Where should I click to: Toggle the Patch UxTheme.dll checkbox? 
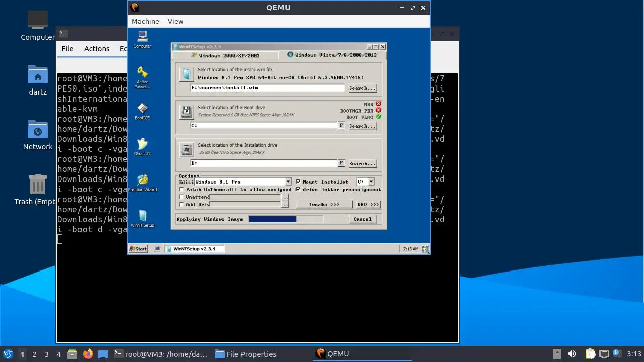click(x=182, y=190)
